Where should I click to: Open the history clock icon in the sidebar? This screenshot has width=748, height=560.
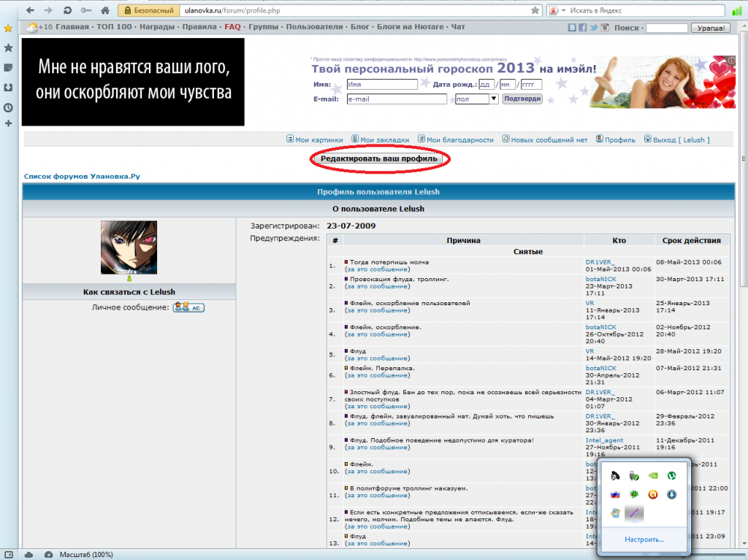8,107
